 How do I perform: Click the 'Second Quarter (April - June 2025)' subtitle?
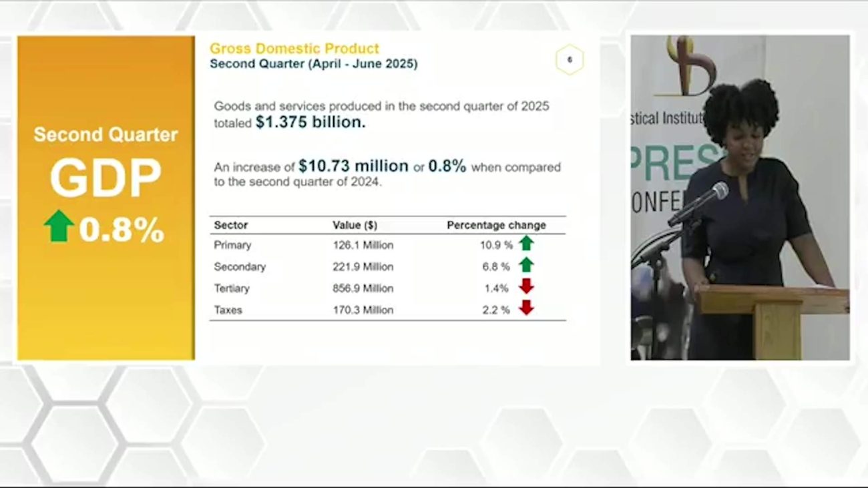313,64
